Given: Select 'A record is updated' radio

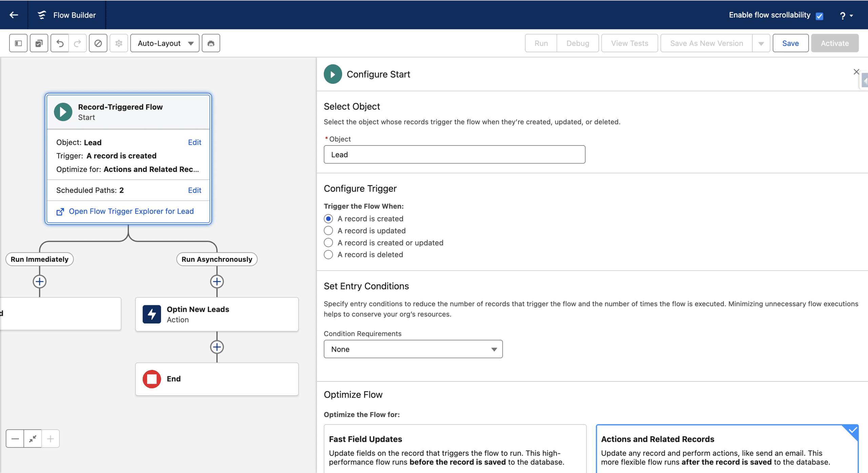Looking at the screenshot, I should coord(328,231).
